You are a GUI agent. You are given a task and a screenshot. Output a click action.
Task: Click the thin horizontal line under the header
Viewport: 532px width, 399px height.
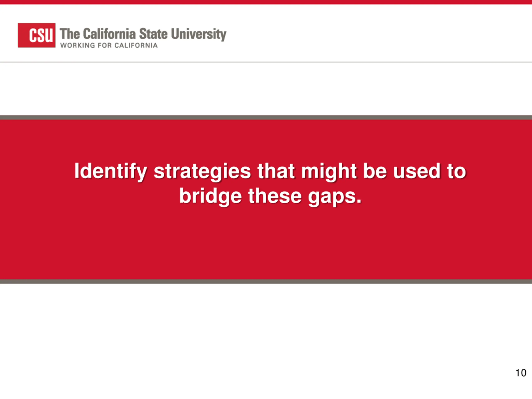pyautogui.click(x=266, y=62)
